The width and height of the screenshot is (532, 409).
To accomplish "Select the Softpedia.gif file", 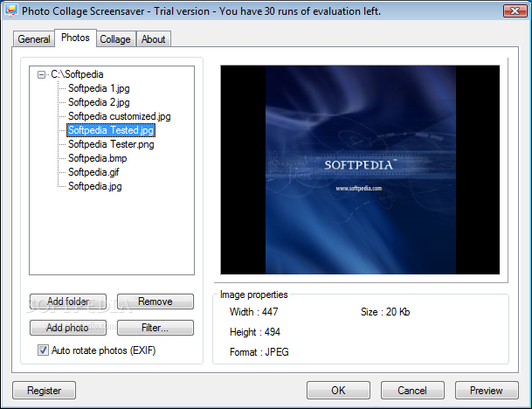I will point(93,172).
